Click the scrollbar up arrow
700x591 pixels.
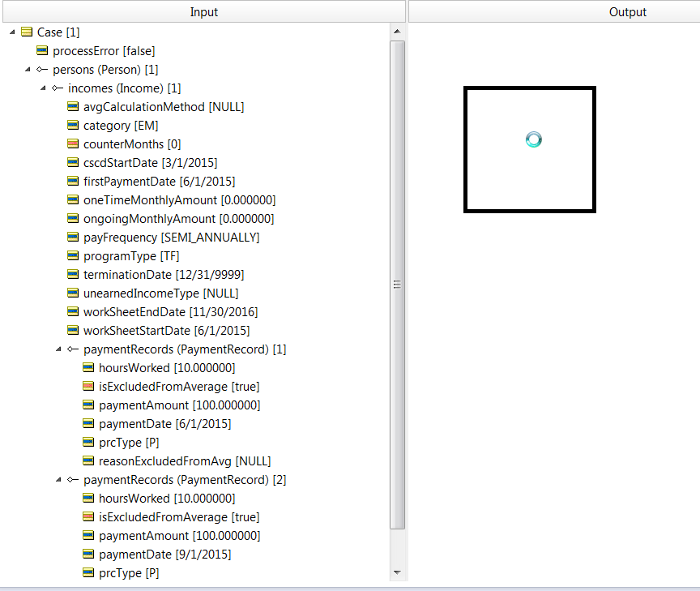(x=397, y=32)
